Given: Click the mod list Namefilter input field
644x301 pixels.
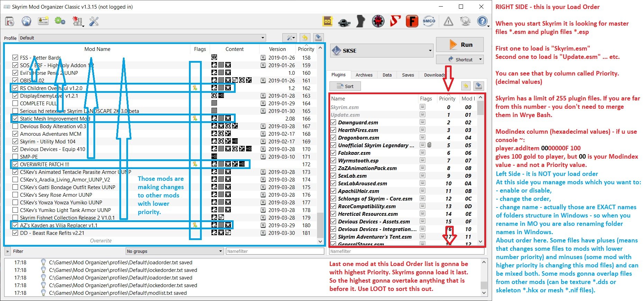Looking at the screenshot, I should pos(275,251).
